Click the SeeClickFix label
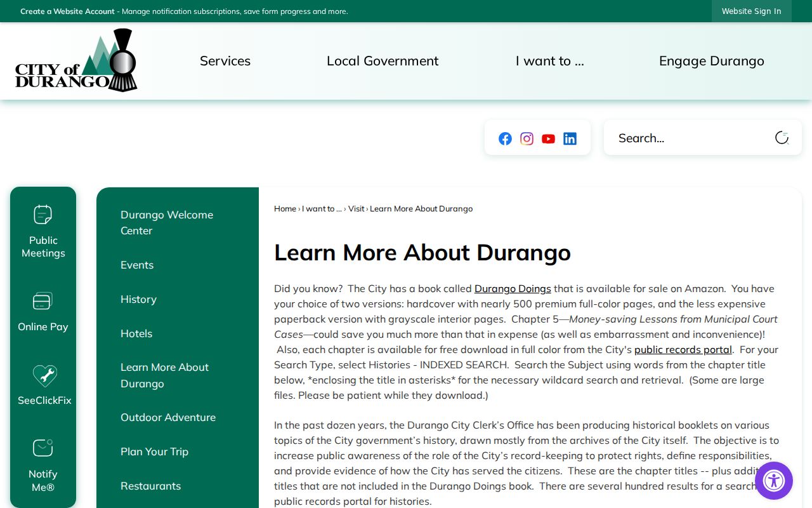Viewport: 812px width, 508px height. click(x=44, y=400)
